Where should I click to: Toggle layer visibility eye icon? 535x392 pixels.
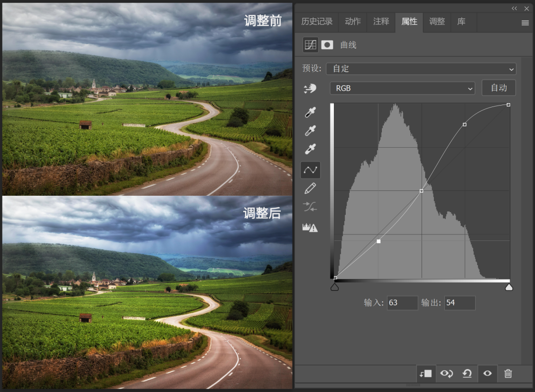pos(487,374)
